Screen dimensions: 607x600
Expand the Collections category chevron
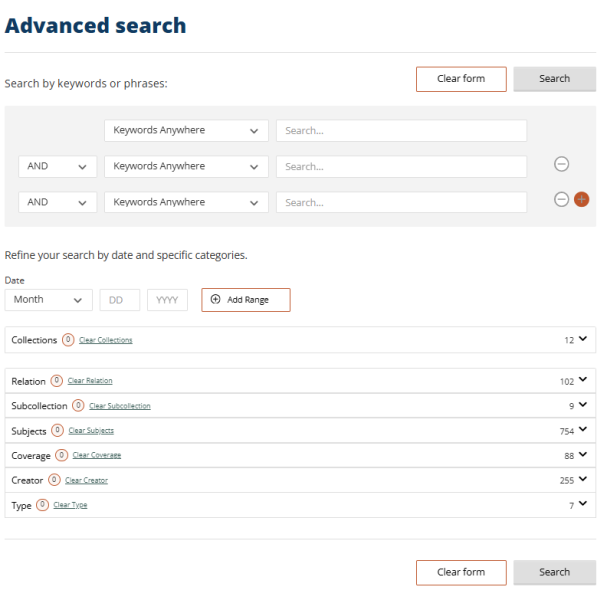[x=583, y=339]
